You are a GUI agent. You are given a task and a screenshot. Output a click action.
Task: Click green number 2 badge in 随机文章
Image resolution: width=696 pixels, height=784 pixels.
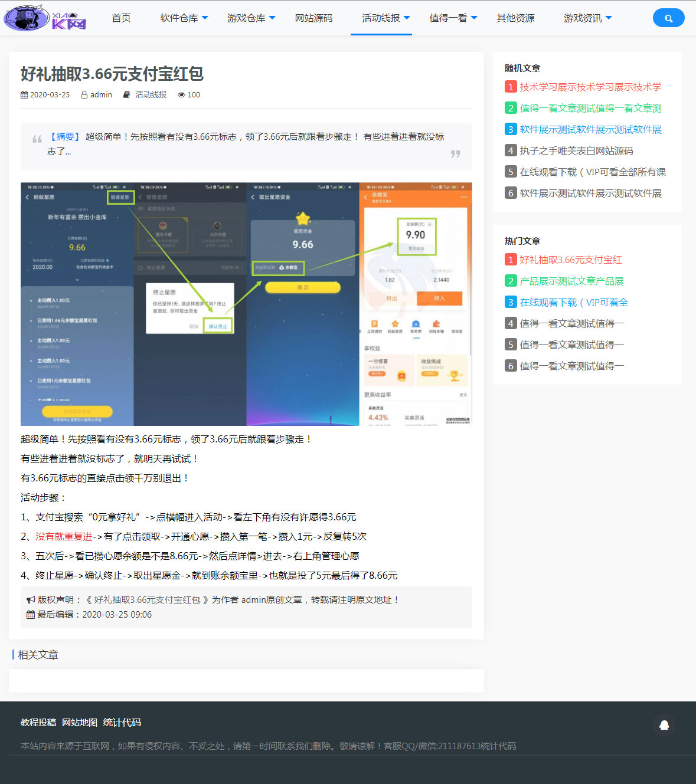(x=511, y=108)
